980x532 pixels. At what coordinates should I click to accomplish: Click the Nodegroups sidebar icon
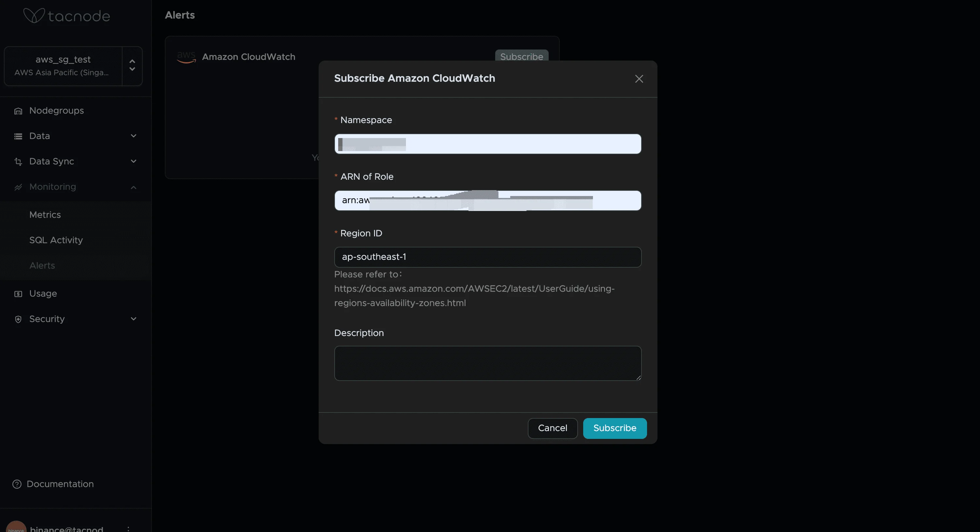tap(18, 111)
